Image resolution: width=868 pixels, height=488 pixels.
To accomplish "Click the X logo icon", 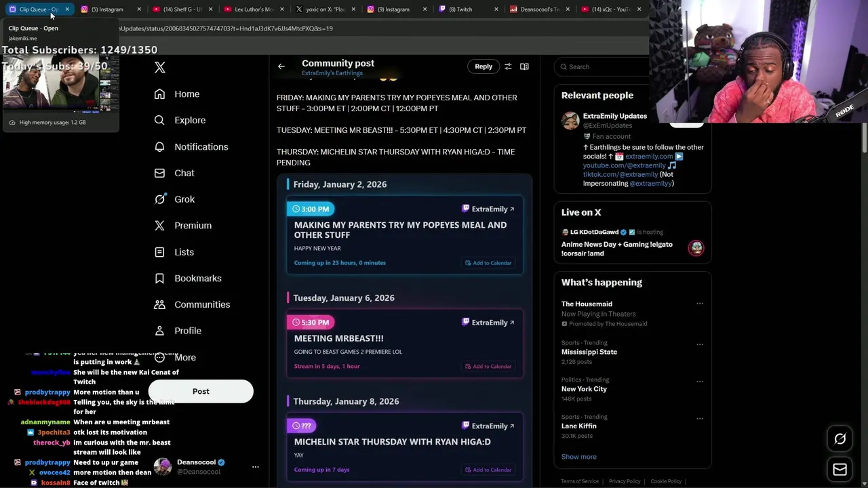I will pos(160,67).
